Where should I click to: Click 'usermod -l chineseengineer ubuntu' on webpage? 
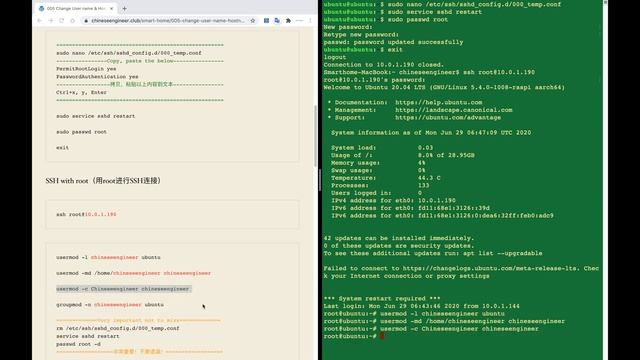pyautogui.click(x=108, y=258)
